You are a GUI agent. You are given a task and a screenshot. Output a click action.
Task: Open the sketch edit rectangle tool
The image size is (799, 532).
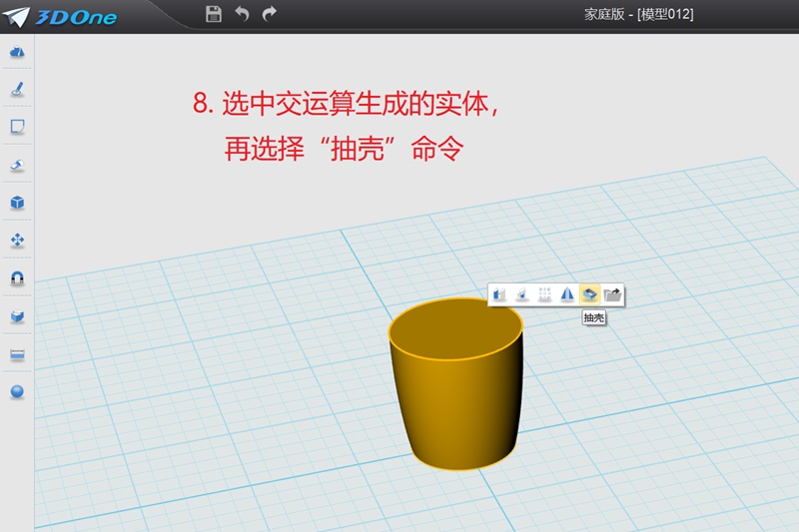17,126
